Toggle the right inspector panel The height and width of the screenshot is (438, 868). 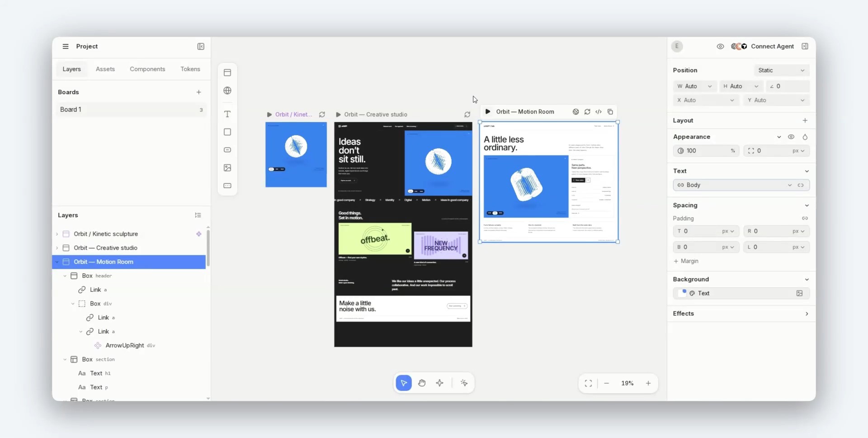tap(805, 47)
